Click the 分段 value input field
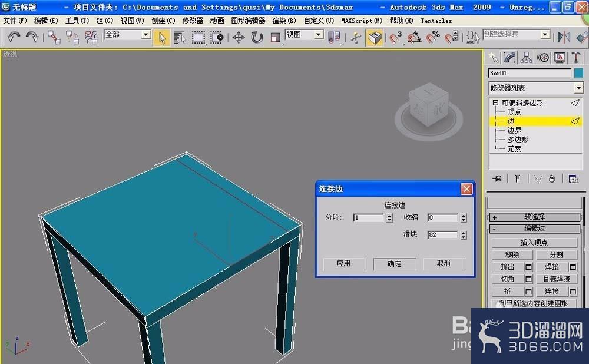 (x=369, y=217)
